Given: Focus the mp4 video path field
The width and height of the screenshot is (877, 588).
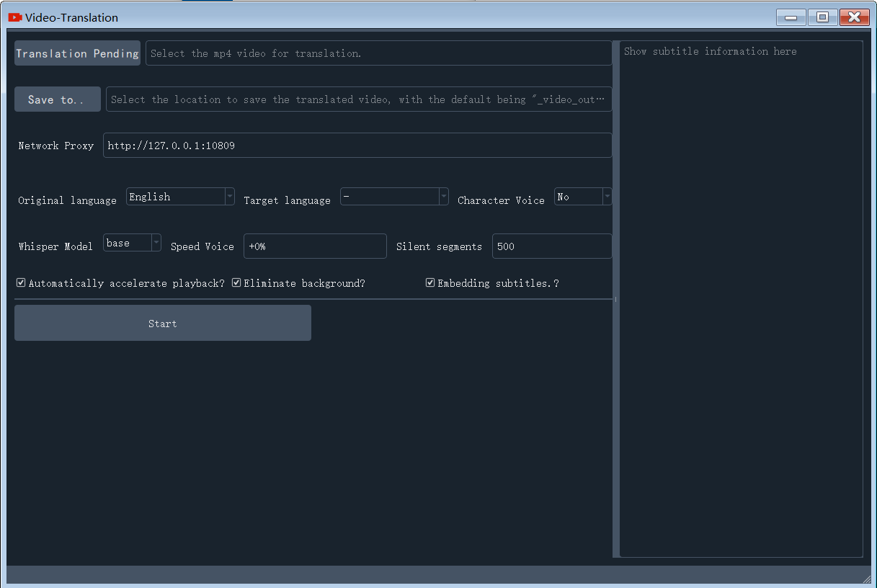Looking at the screenshot, I should pyautogui.click(x=378, y=53).
